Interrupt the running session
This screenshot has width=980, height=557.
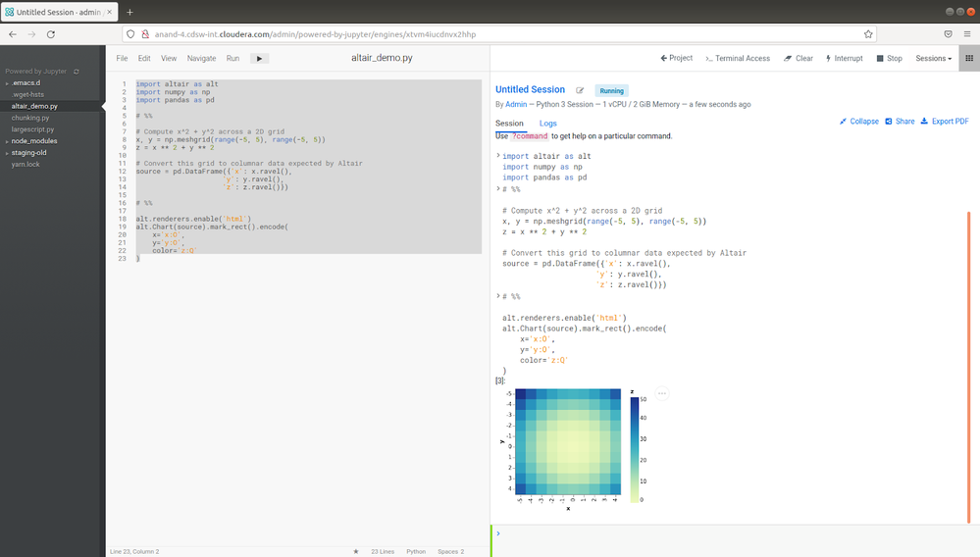[x=845, y=59]
